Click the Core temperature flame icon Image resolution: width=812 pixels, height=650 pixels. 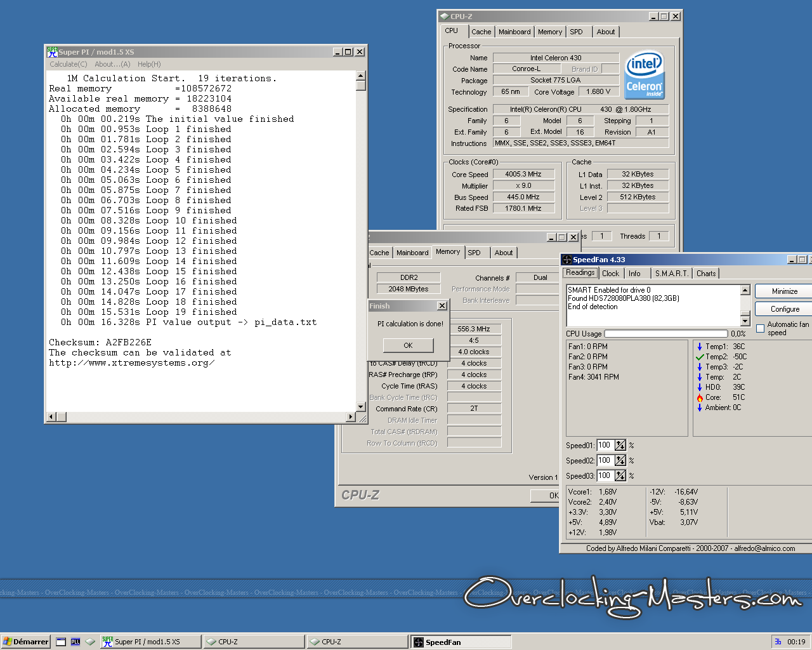(x=700, y=397)
